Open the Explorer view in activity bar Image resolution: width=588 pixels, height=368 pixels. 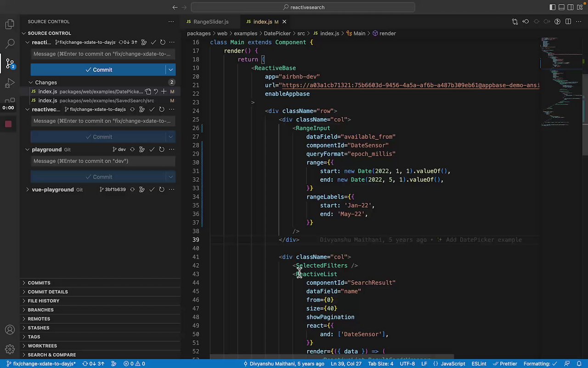tap(10, 24)
